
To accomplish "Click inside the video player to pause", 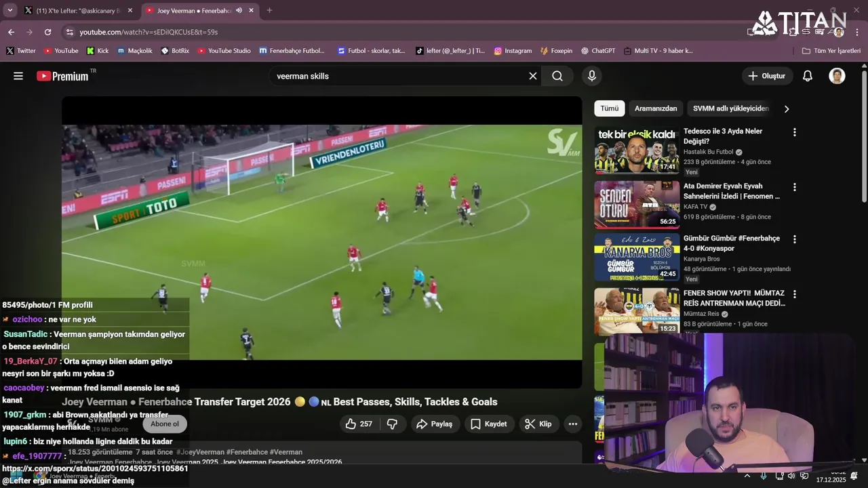I will [322, 242].
